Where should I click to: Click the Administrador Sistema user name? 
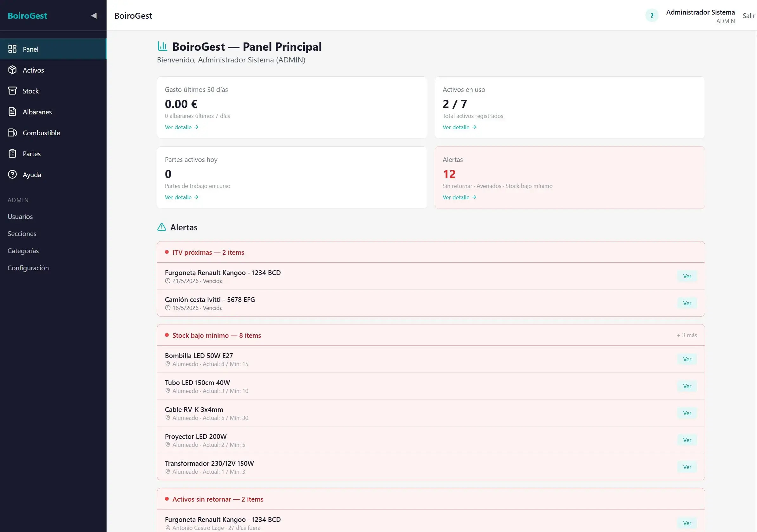[700, 12]
